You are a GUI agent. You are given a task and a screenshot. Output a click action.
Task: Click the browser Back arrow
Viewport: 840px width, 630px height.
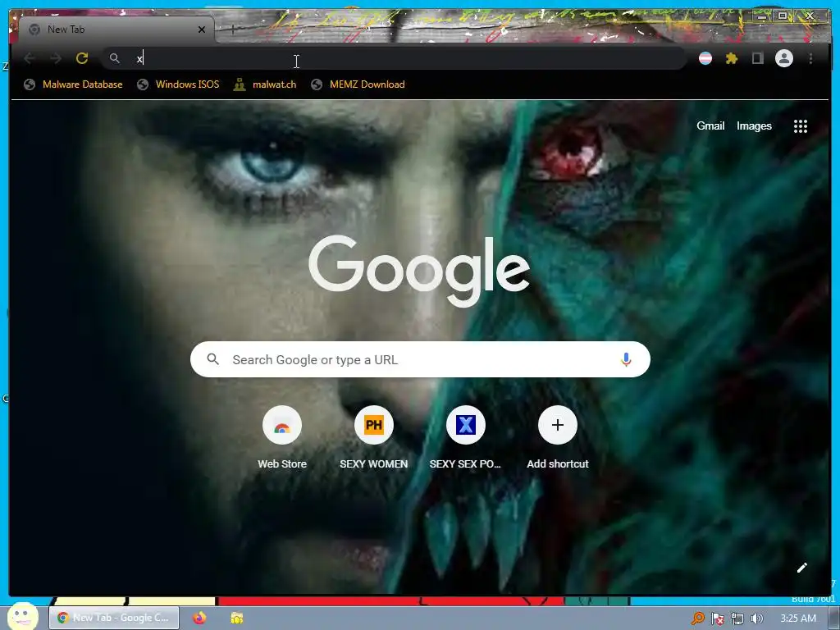pos(30,58)
